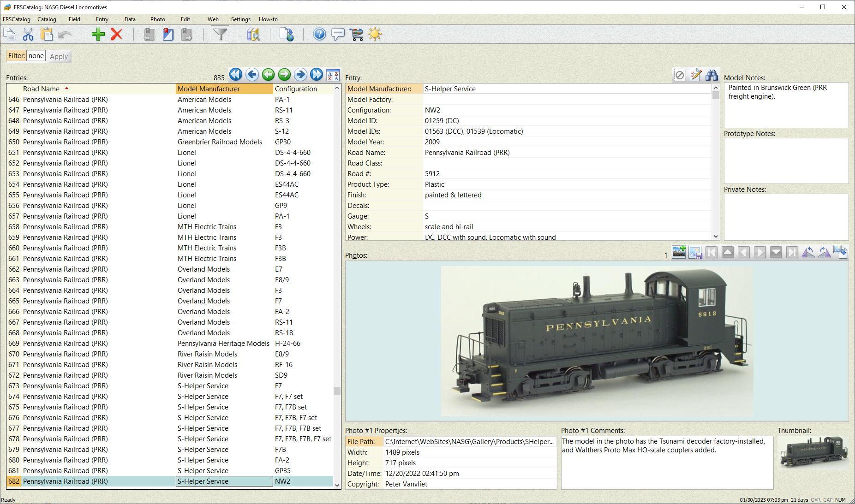This screenshot has width=855, height=504.
Task: Open the Catalog menu
Action: (47, 19)
